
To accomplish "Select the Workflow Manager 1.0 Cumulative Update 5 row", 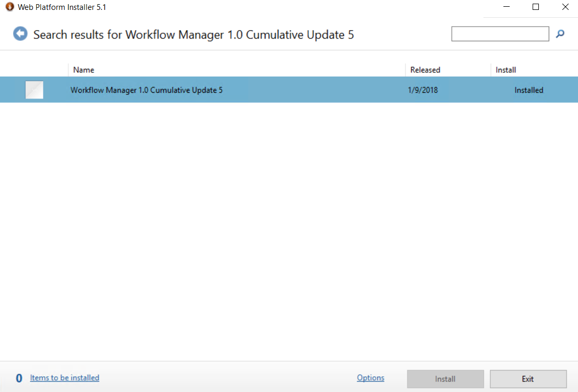I will tap(146, 90).
